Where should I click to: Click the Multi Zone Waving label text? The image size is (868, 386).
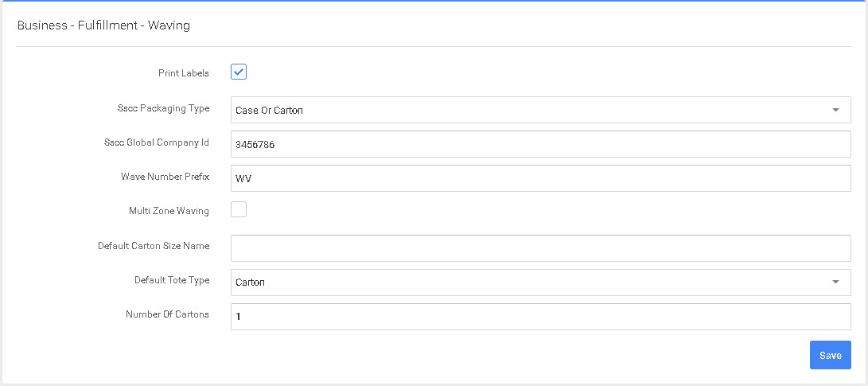(169, 211)
